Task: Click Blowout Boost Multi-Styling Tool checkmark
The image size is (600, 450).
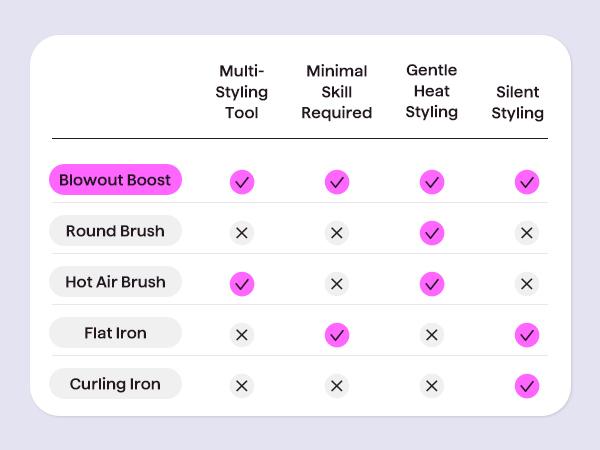Action: point(242,182)
